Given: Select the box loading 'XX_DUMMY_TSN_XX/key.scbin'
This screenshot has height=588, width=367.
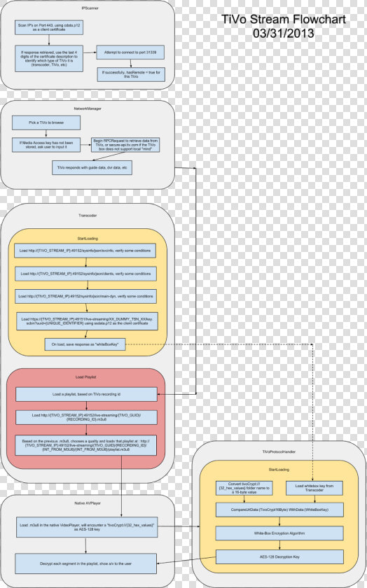Looking at the screenshot, I should (87, 321).
